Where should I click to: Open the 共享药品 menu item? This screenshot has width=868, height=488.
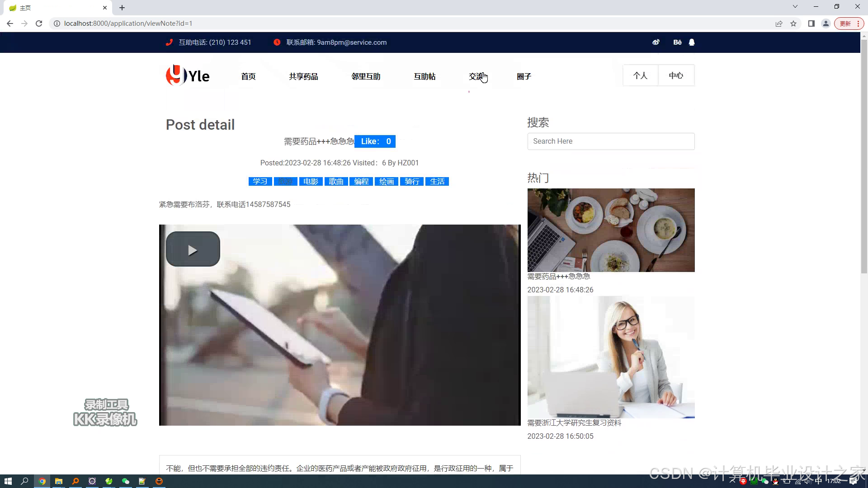(x=303, y=76)
